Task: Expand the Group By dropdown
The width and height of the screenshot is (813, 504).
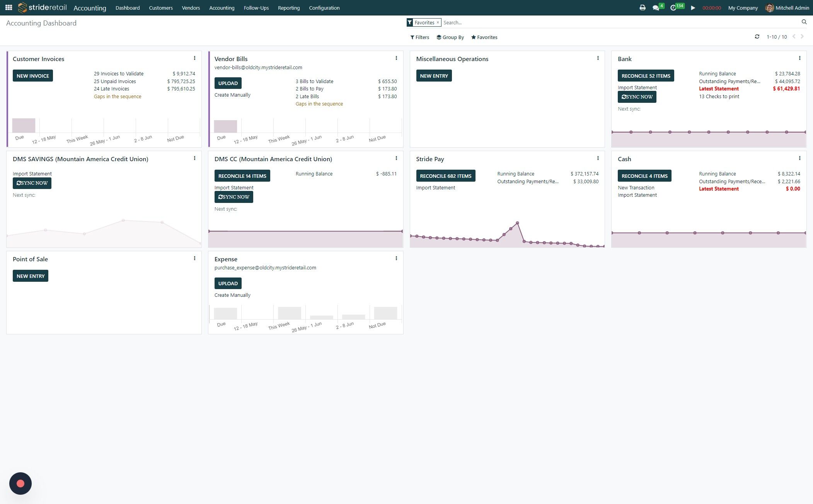Action: (450, 37)
